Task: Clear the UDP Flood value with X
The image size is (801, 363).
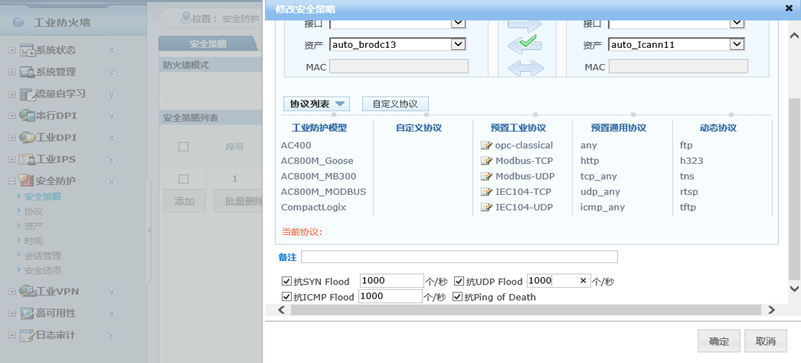Action: (x=583, y=280)
